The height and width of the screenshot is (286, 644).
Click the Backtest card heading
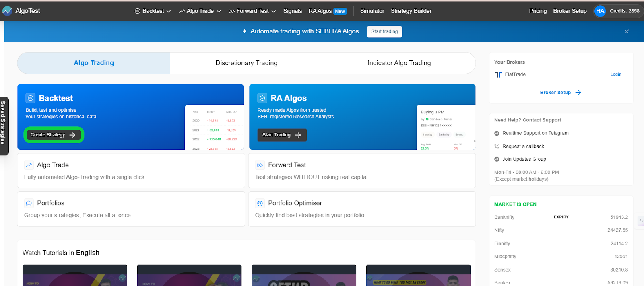[x=56, y=98]
